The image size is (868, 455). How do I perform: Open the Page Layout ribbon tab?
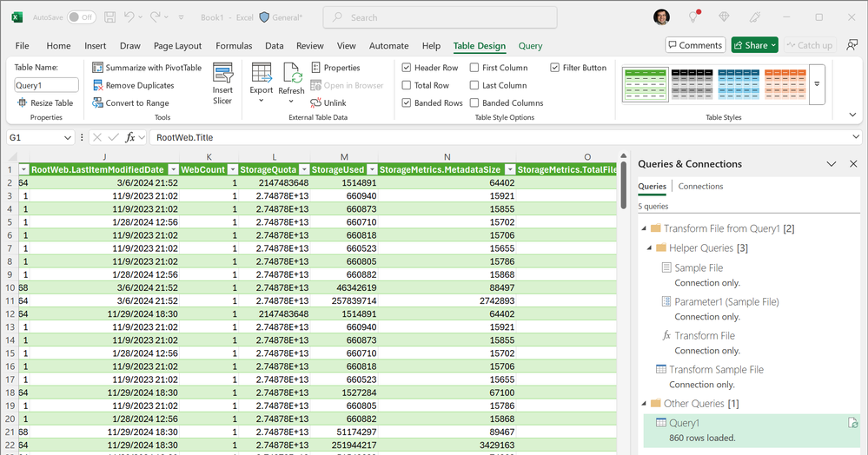point(177,46)
